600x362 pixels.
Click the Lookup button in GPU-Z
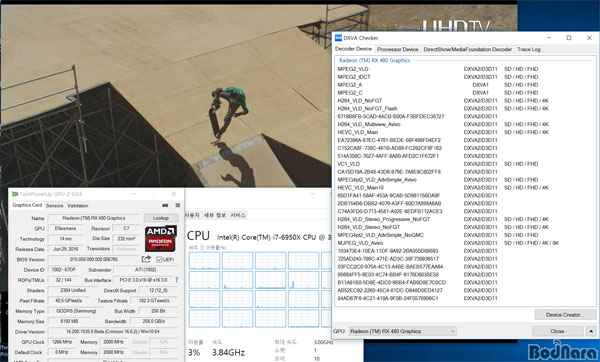click(161, 218)
